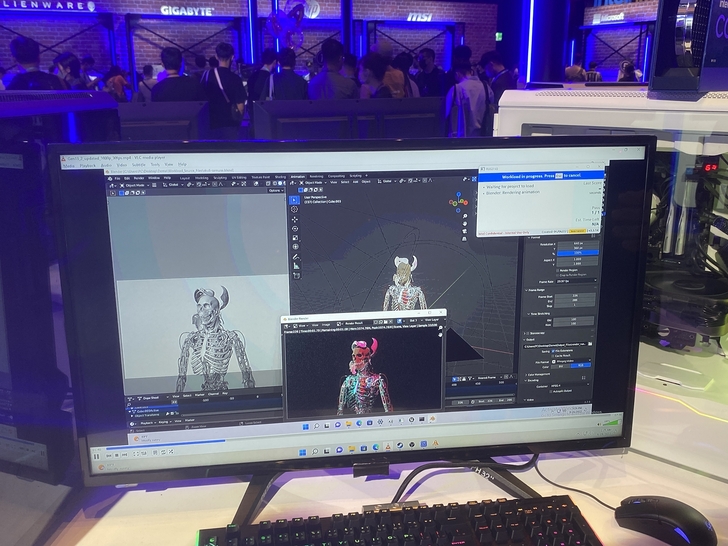
Task: Open the Frame Rate dropdown
Action: point(576,281)
